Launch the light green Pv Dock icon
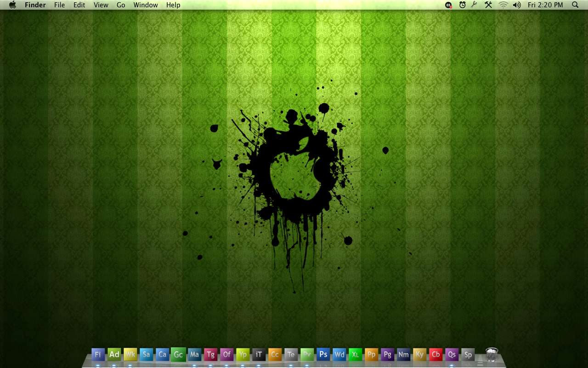588x368 pixels. [307, 355]
